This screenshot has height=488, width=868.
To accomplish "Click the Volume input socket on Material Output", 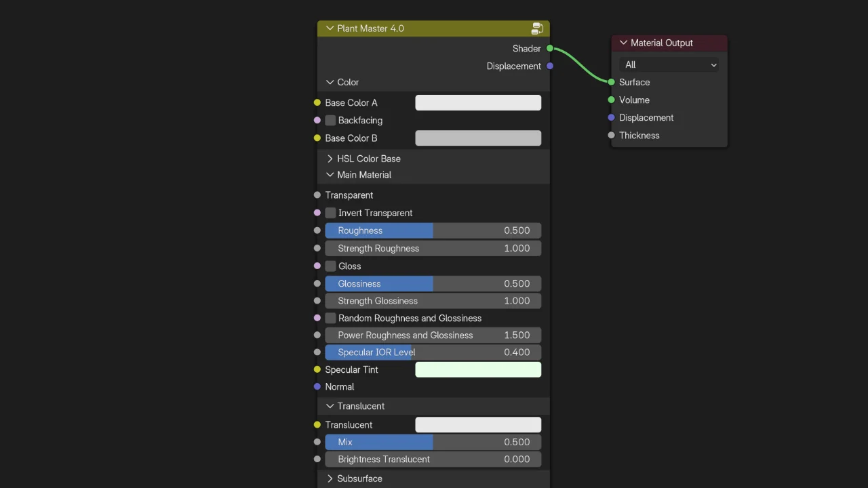I will click(611, 100).
